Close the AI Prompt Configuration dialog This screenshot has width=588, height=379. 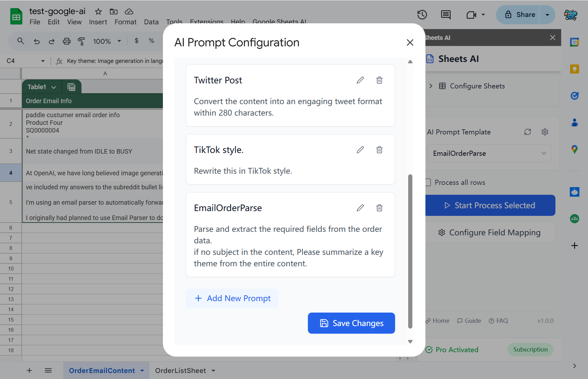pyautogui.click(x=410, y=42)
